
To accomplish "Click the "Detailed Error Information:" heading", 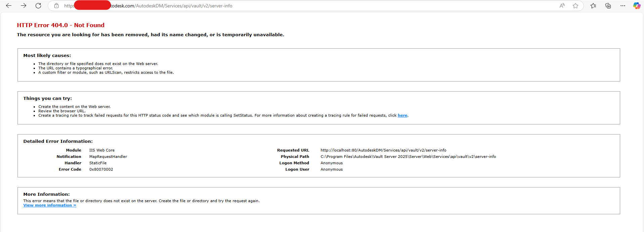I will click(58, 141).
